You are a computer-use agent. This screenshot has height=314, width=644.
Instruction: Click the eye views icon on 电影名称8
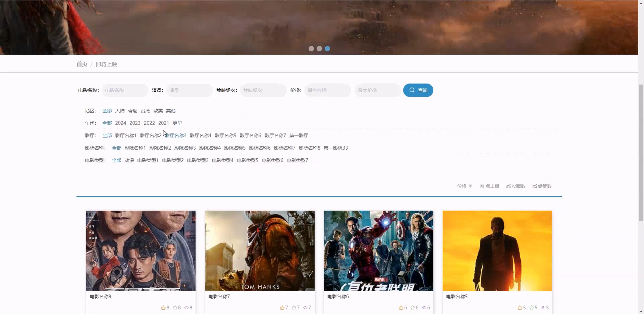point(187,307)
